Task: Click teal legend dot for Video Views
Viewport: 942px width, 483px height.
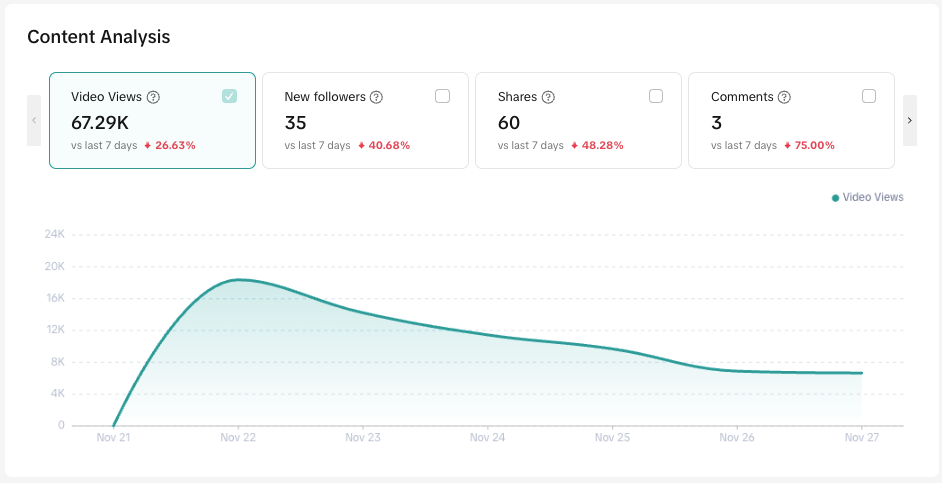Action: coord(835,198)
